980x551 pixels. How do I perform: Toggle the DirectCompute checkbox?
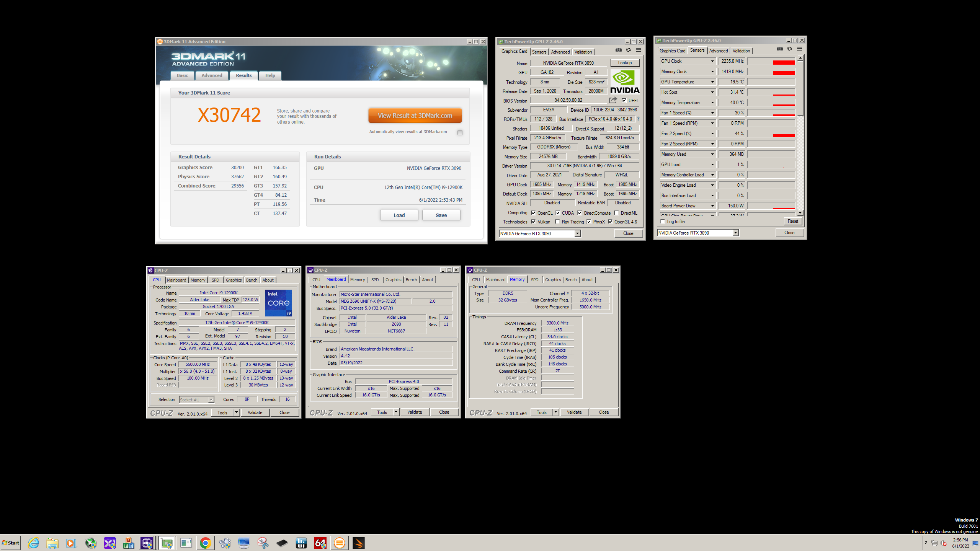pyautogui.click(x=580, y=213)
